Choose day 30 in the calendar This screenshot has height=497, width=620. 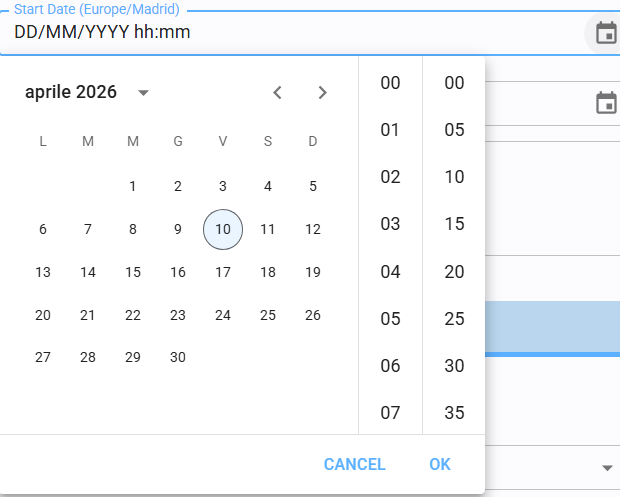click(x=178, y=357)
